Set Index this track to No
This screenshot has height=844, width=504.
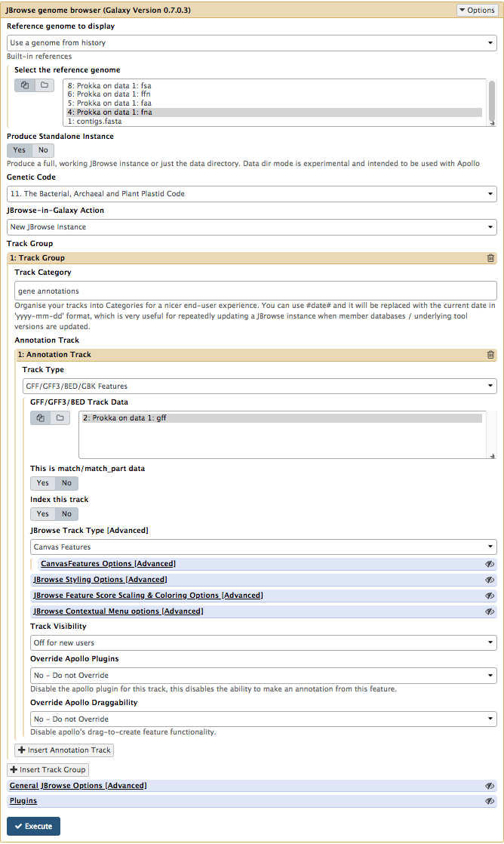pos(66,514)
